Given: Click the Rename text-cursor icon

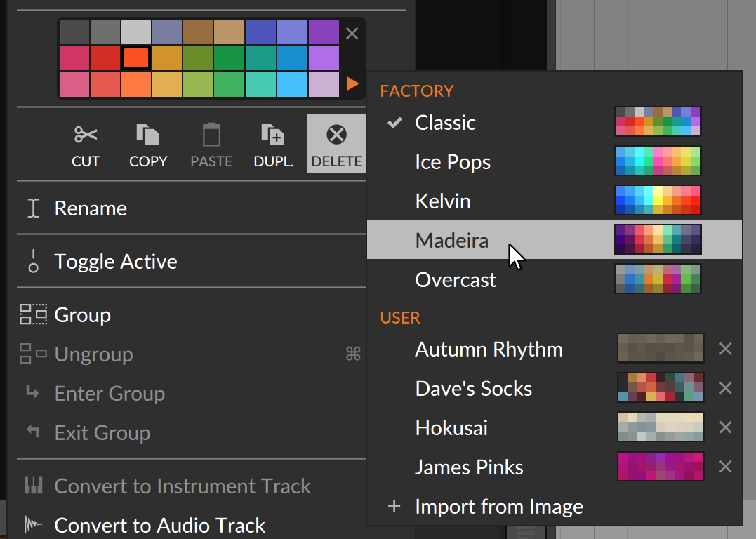Looking at the screenshot, I should coord(32,208).
